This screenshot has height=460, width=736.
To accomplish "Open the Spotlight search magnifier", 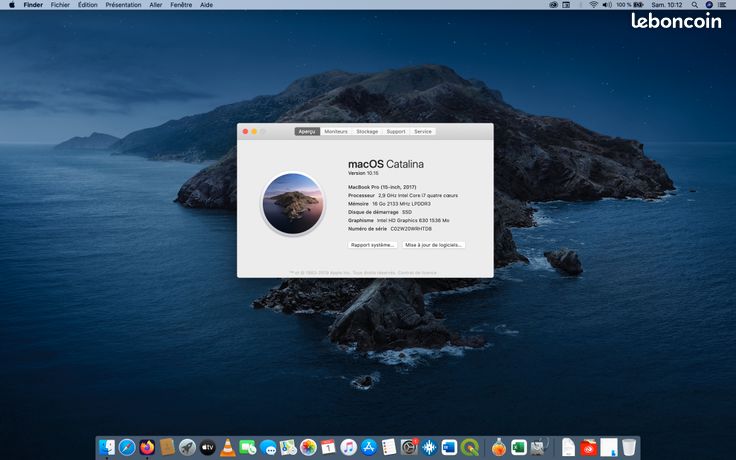I will point(694,5).
